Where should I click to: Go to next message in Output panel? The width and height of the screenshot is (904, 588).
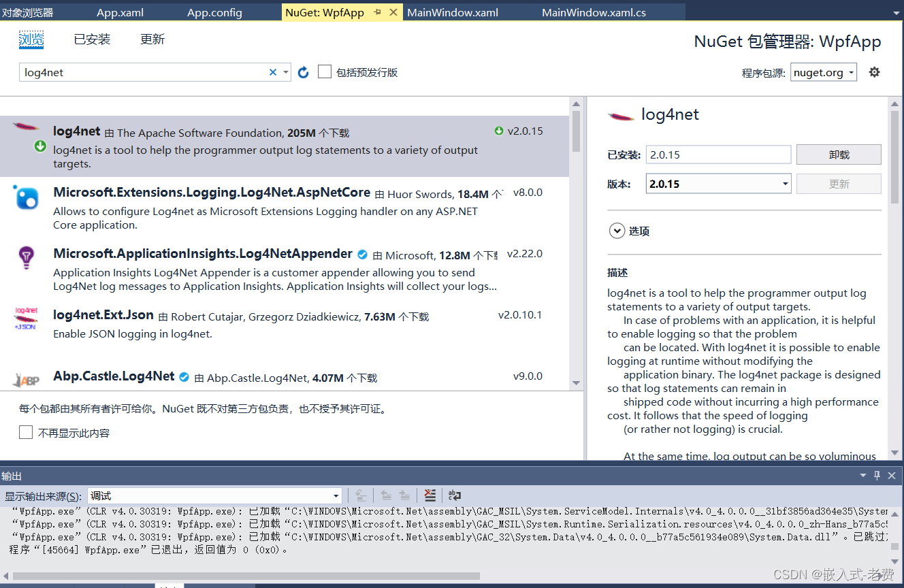pyautogui.click(x=404, y=495)
